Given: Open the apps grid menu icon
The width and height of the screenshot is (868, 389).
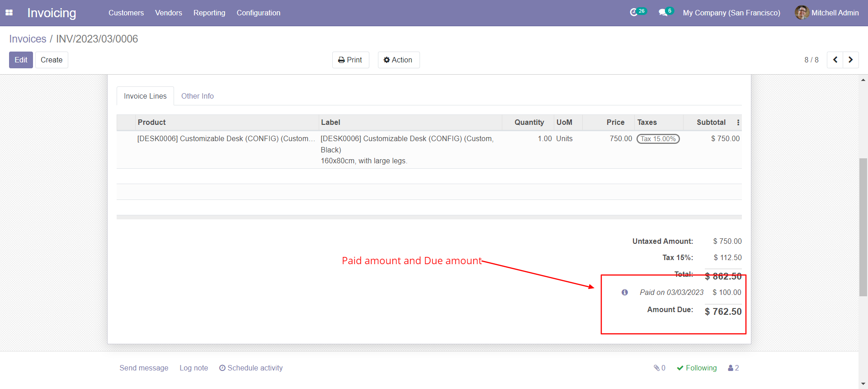Looking at the screenshot, I should point(9,13).
